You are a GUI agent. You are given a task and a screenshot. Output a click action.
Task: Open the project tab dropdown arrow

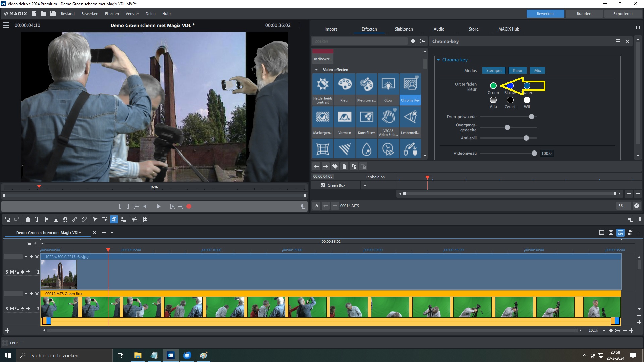(112, 233)
